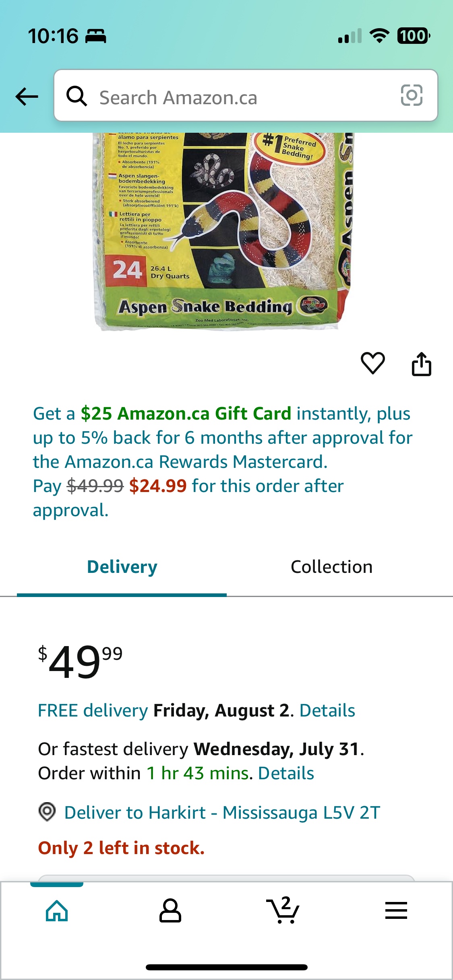
Task: Tap the back arrow icon
Action: click(x=27, y=97)
